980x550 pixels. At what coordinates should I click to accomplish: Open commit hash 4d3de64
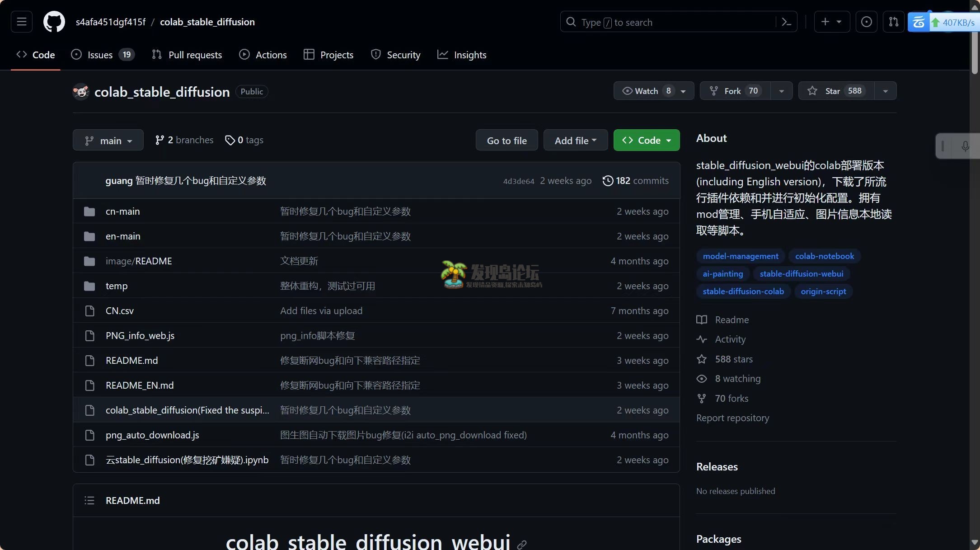pos(519,181)
